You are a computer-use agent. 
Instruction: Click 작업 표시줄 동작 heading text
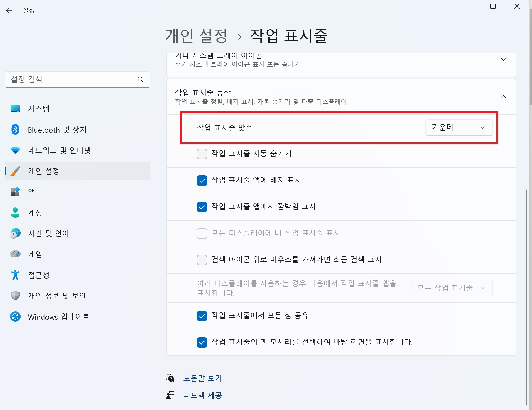coord(203,92)
